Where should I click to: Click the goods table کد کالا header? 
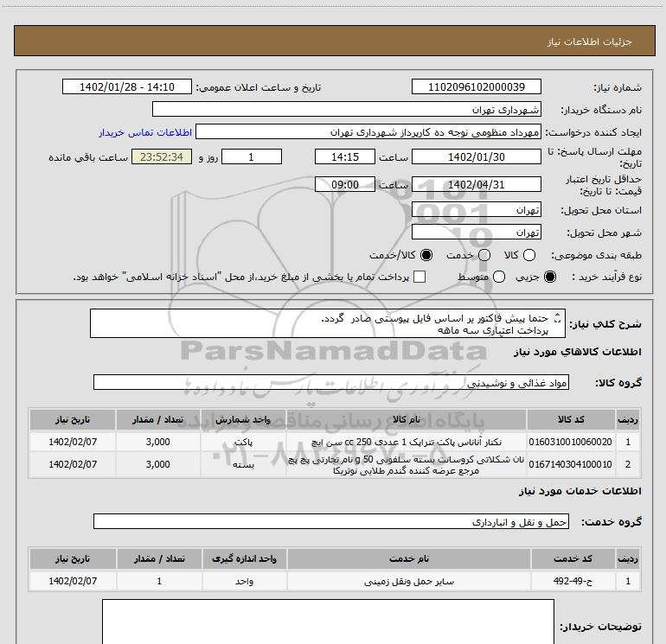click(x=571, y=419)
